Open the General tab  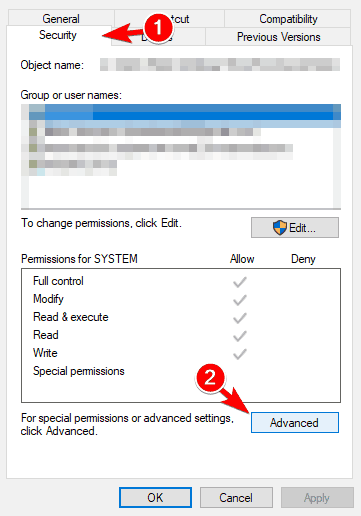61,18
